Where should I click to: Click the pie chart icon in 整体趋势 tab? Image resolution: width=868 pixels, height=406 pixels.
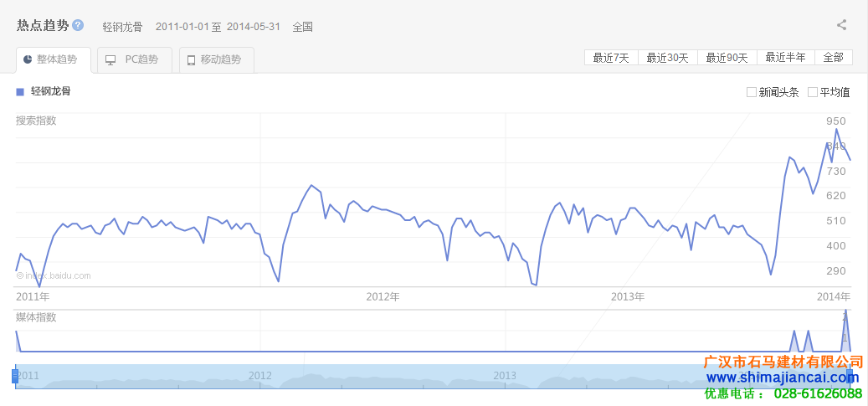click(28, 59)
